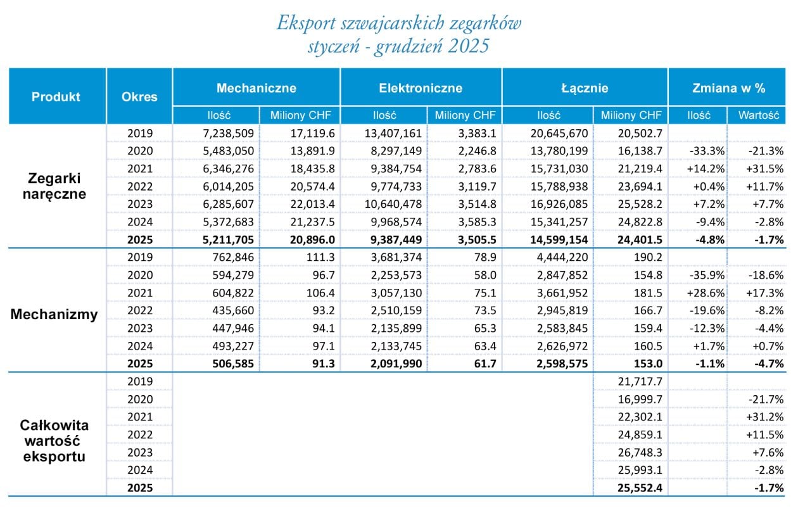Screen dimensions: 798x532
Task: Select the 'Łącznie' header cell
Action: tap(584, 88)
